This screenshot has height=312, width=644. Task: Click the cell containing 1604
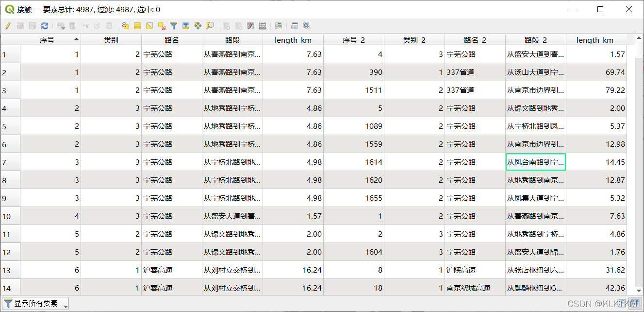(x=354, y=252)
